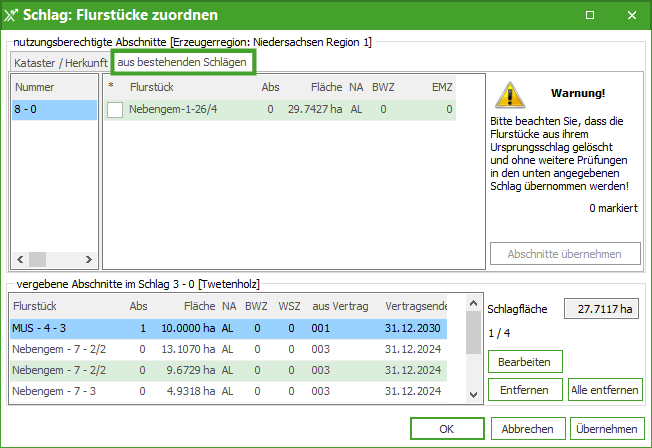Select Schlag number 8 - 0
652x448 pixels.
click(54, 110)
